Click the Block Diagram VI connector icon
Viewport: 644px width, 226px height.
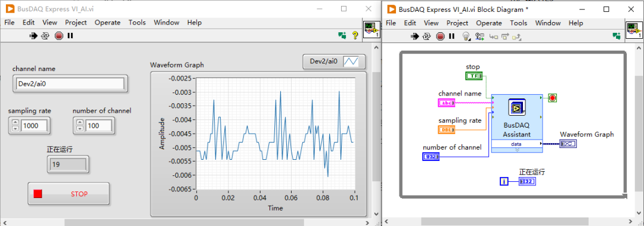[634, 30]
